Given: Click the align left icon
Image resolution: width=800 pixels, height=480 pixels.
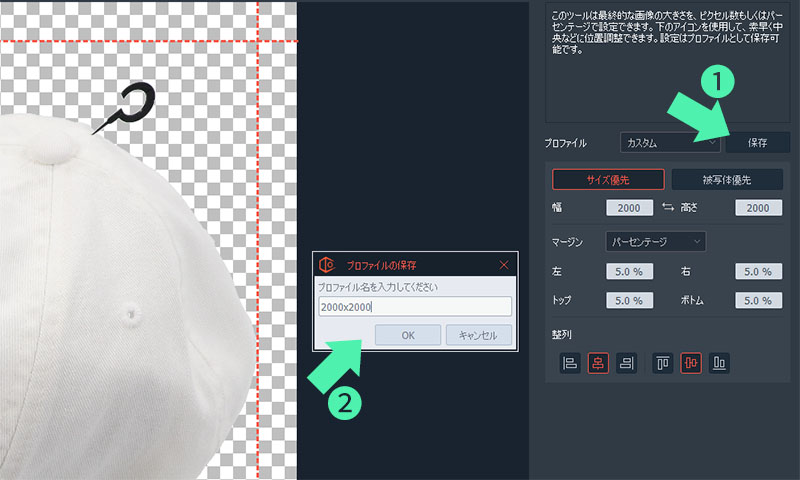Looking at the screenshot, I should [570, 363].
